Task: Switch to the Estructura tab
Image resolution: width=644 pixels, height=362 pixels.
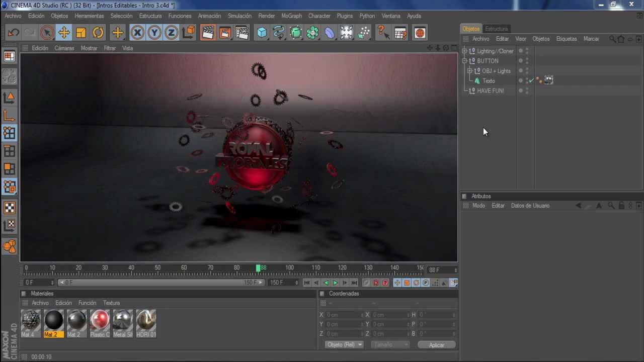Action: tap(496, 29)
